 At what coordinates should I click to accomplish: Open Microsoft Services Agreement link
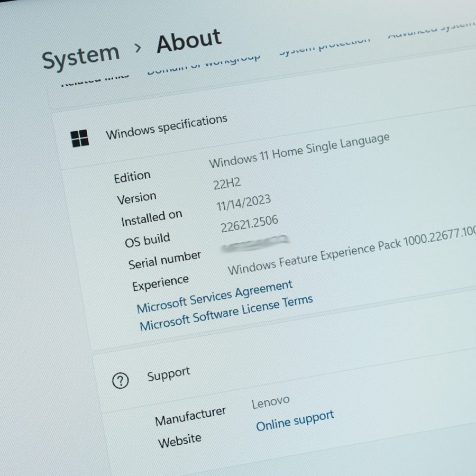tap(215, 297)
